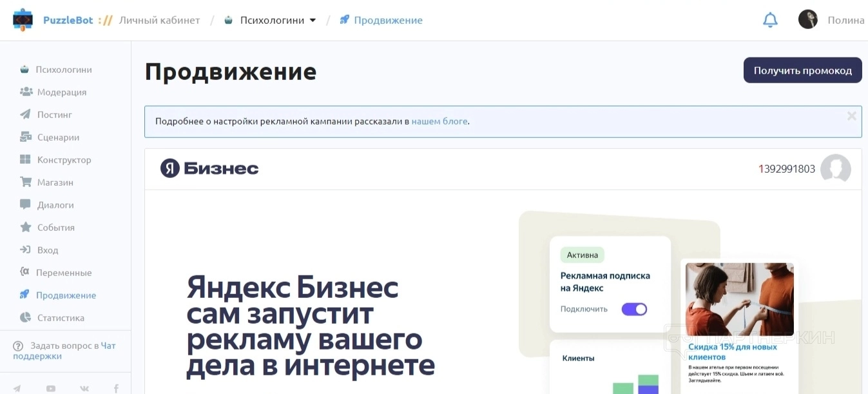Image resolution: width=868 pixels, height=394 pixels.
Task: Click the Конструктор grid icon
Action: pyautogui.click(x=25, y=159)
